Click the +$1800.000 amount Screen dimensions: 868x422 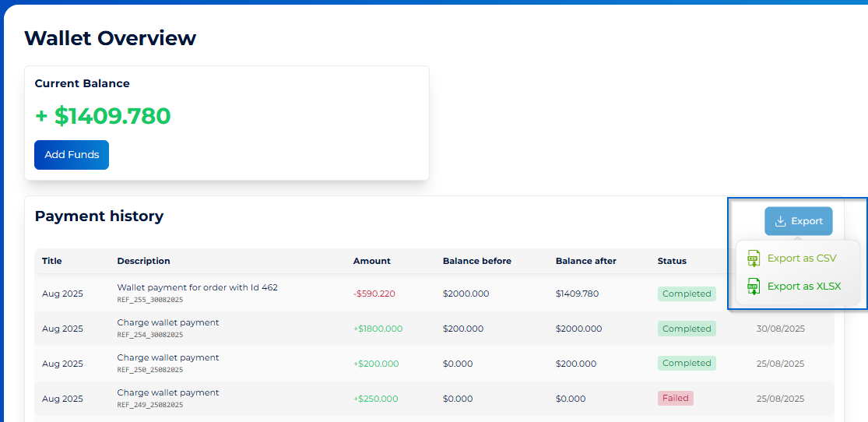coord(378,329)
